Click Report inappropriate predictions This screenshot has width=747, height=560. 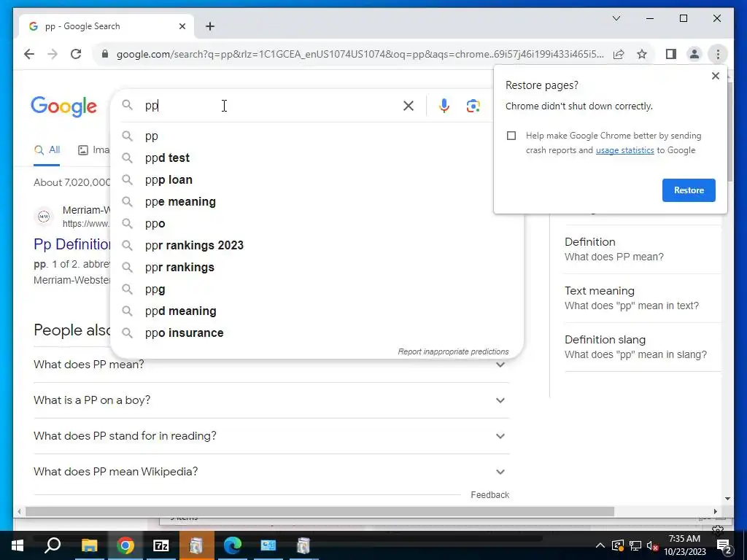453,351
